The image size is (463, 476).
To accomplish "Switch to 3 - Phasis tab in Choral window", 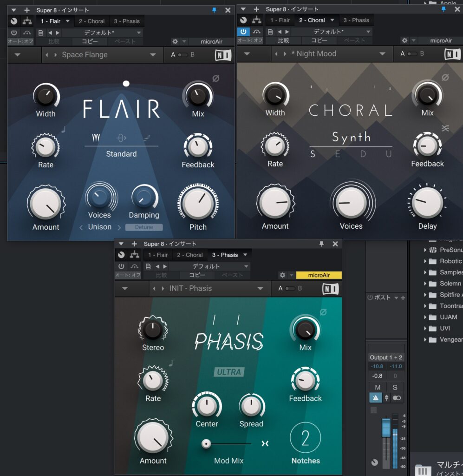I will tap(356, 20).
